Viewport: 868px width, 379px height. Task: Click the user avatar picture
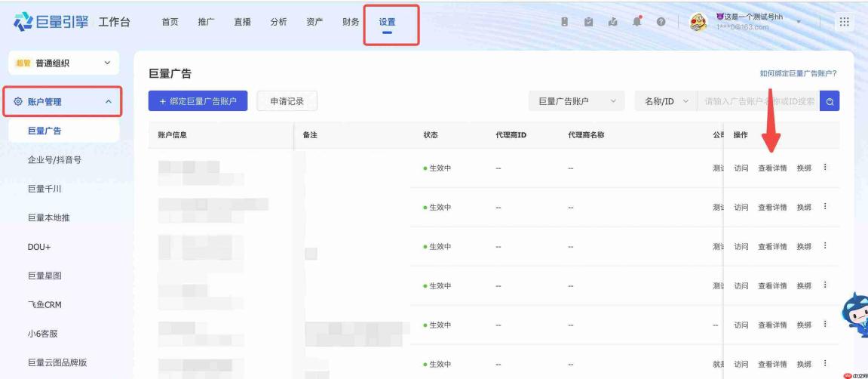[698, 22]
